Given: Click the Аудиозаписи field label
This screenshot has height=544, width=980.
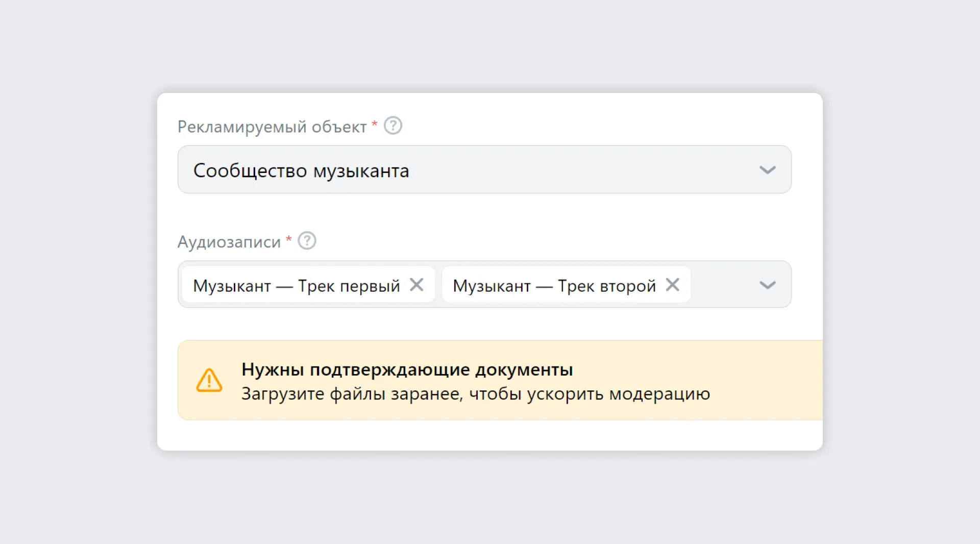Looking at the screenshot, I should [229, 242].
